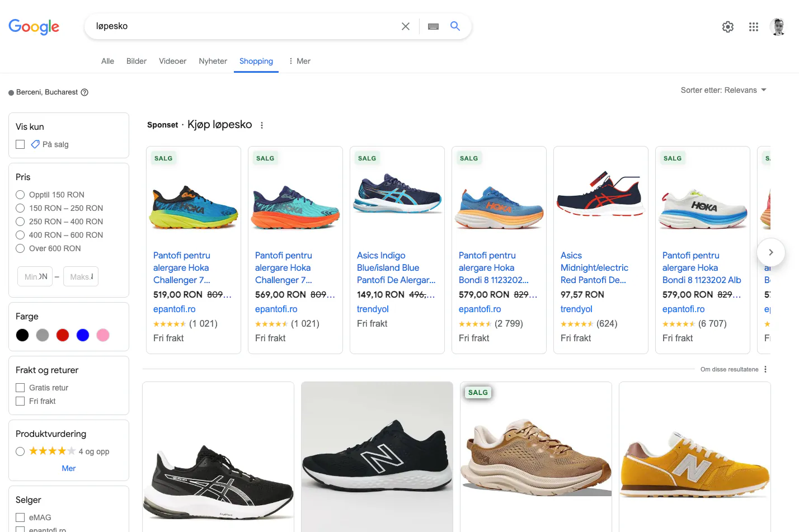Screen dimensions: 799x532
Task: Open the Hoka Challenger 7 listing priced 519,00 RON
Action: 182,267
